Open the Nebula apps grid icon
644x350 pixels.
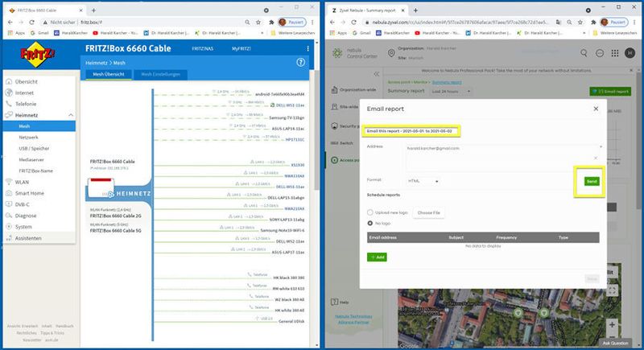point(615,53)
